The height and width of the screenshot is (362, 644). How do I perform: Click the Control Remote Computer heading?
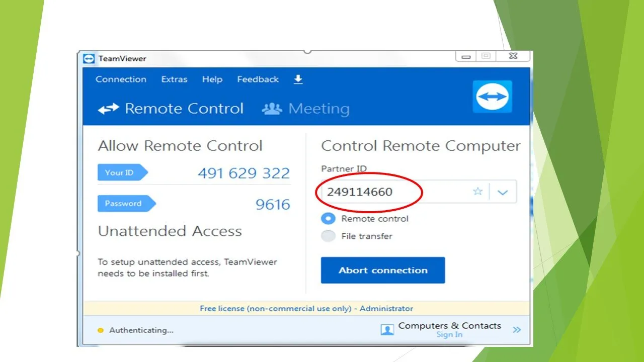tap(421, 146)
